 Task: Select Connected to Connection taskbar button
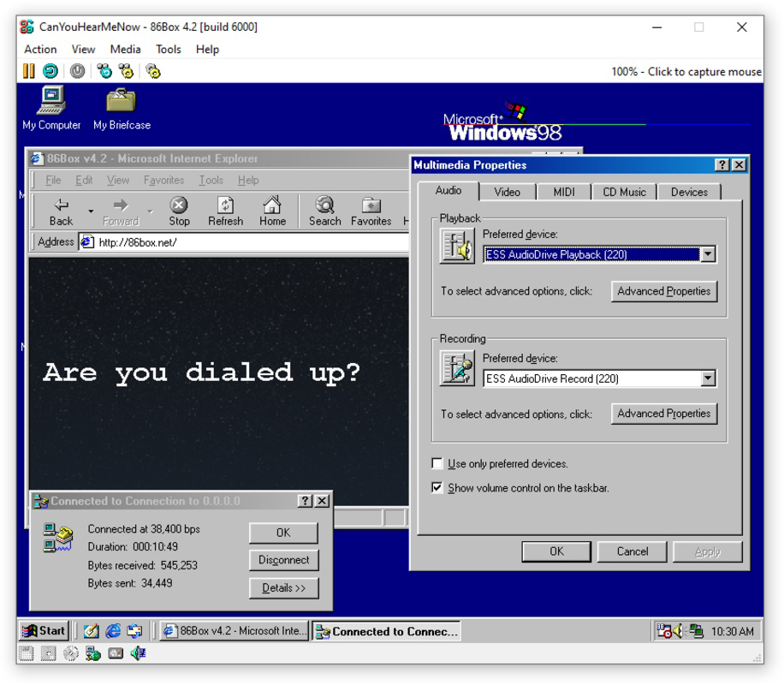pos(387,631)
